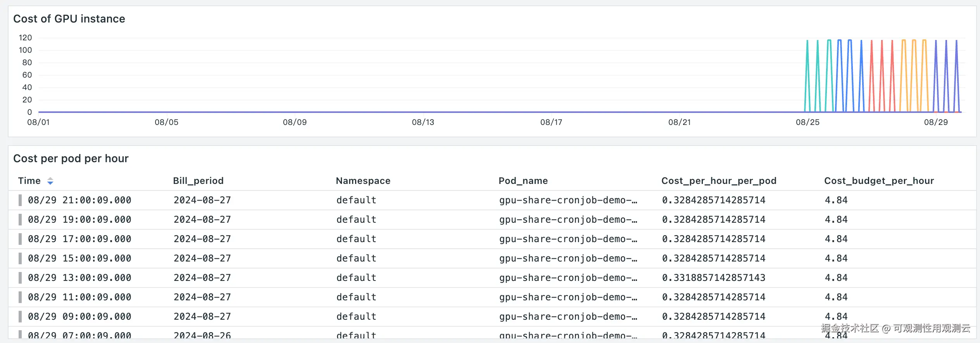Sort by the Pod_name column header
Viewport: 980px width, 343px height.
[523, 181]
